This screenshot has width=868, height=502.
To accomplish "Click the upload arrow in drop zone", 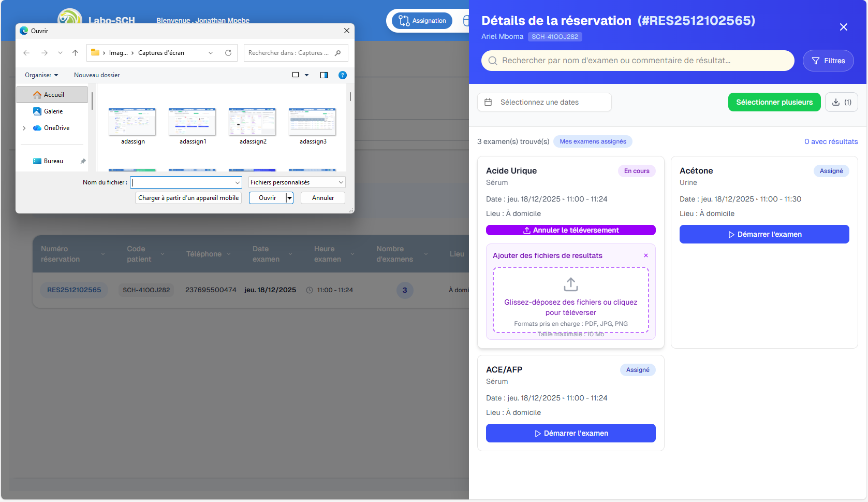I will (570, 284).
